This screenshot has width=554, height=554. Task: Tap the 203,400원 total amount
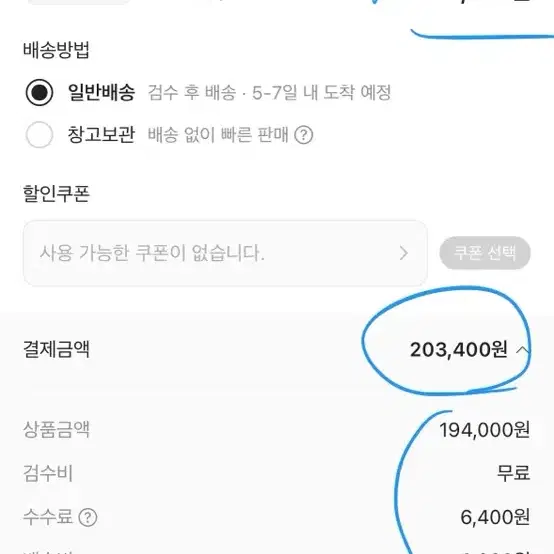pos(459,350)
